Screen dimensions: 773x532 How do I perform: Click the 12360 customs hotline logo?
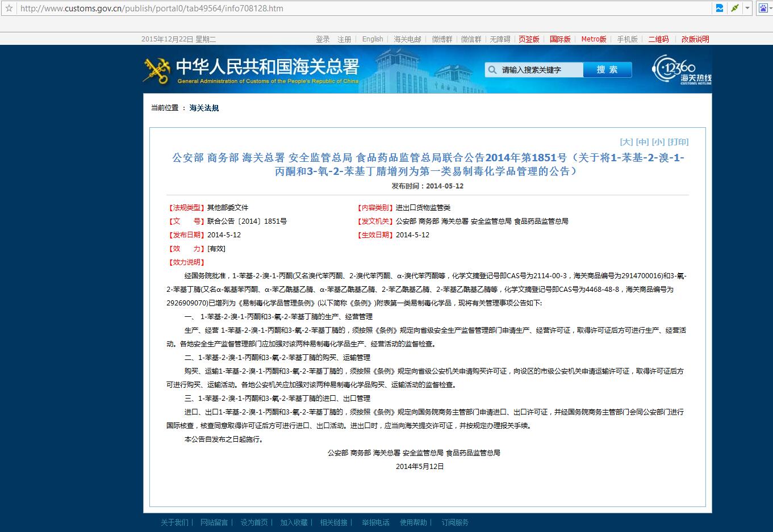click(x=682, y=70)
